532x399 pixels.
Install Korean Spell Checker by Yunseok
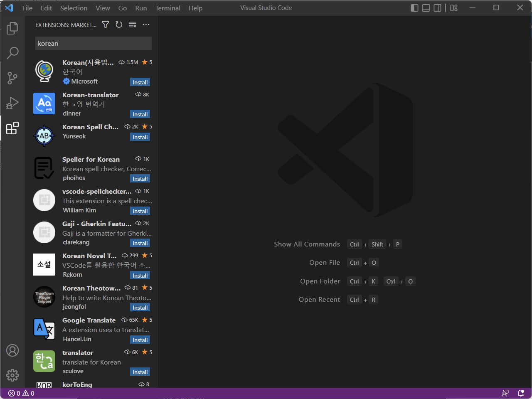click(140, 137)
